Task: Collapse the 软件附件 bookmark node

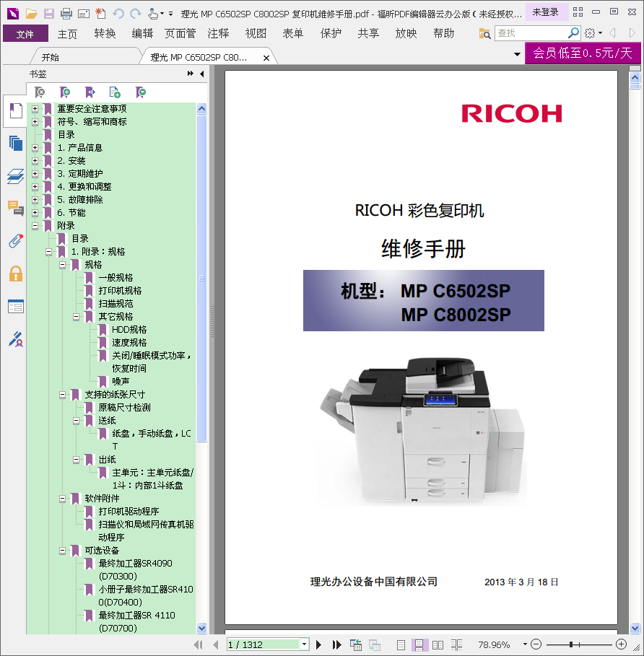Action: 62,498
